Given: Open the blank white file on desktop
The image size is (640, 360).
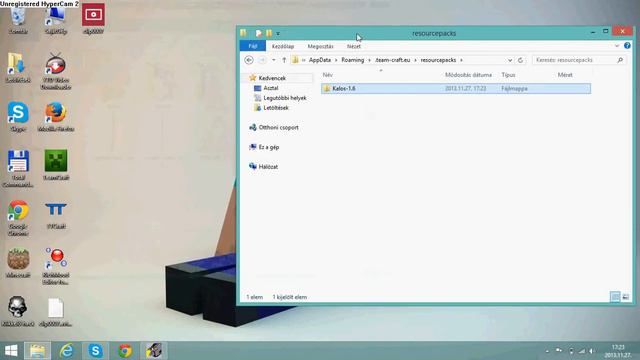Looking at the screenshot, I should click(56, 312).
